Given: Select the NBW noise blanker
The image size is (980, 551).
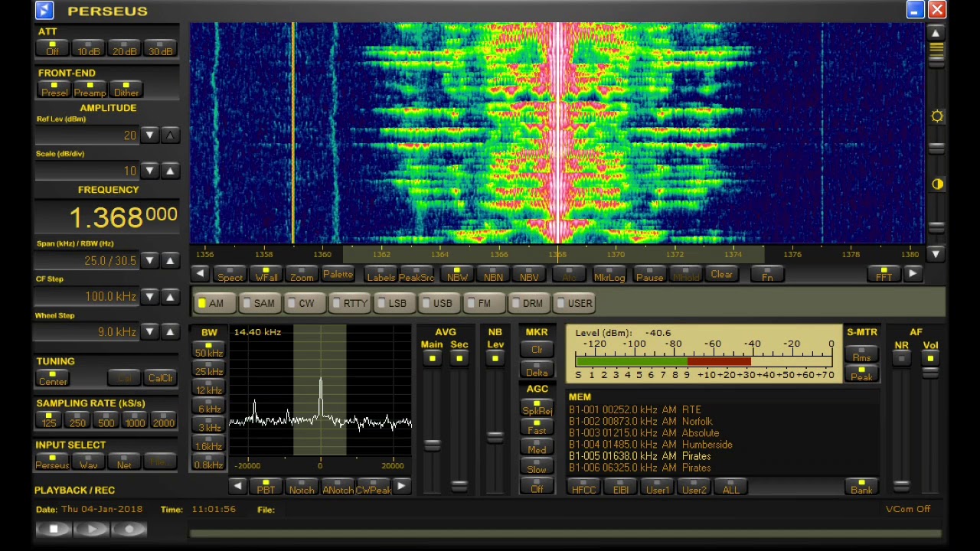Looking at the screenshot, I should (x=457, y=274).
